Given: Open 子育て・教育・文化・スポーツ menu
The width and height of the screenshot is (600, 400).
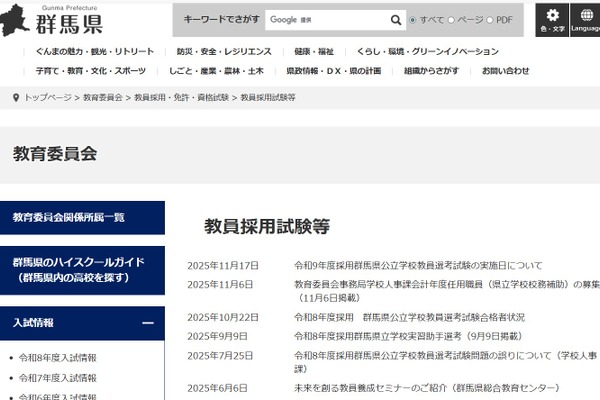Looking at the screenshot, I should pos(91,71).
